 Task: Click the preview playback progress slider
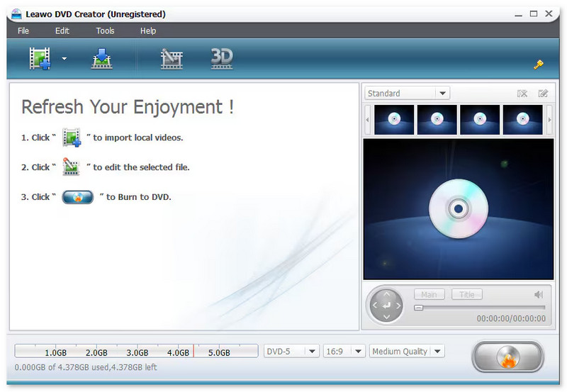pos(480,308)
